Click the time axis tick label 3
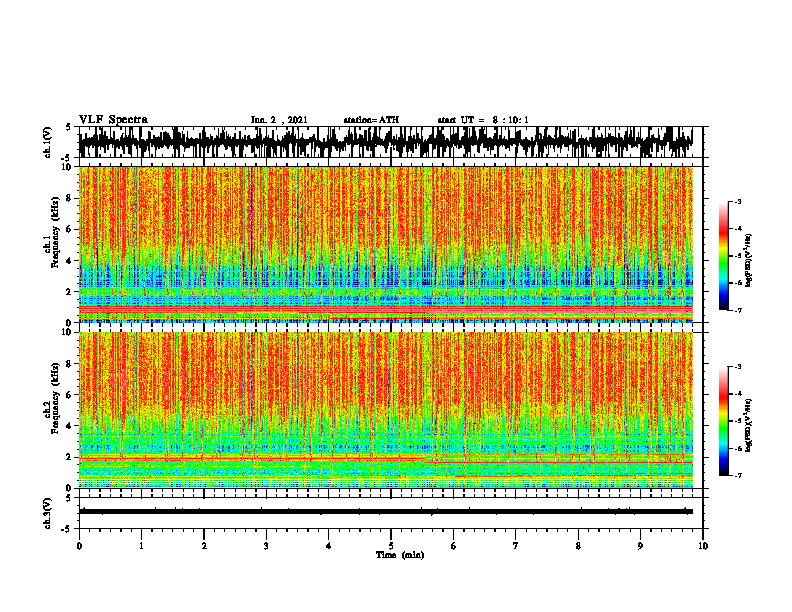The height and width of the screenshot is (612, 792). [266, 546]
